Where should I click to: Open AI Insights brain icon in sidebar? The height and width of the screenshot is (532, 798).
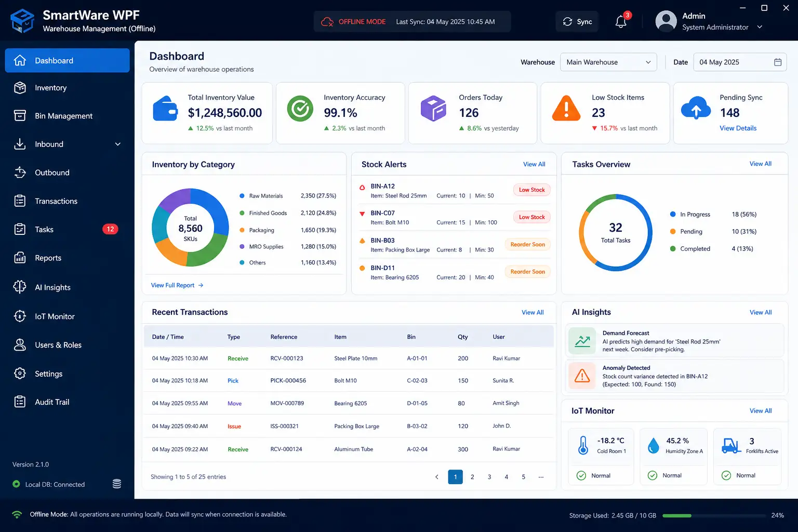click(20, 287)
